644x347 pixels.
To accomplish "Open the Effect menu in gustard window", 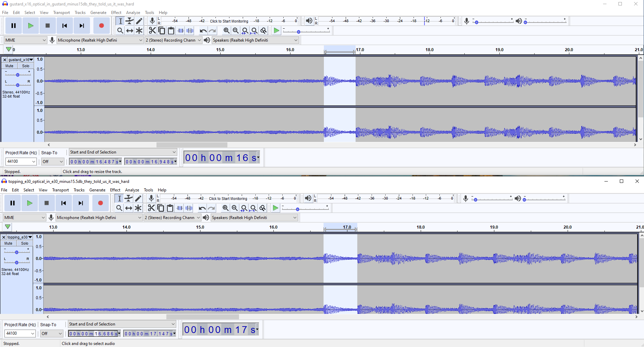I will [x=116, y=13].
